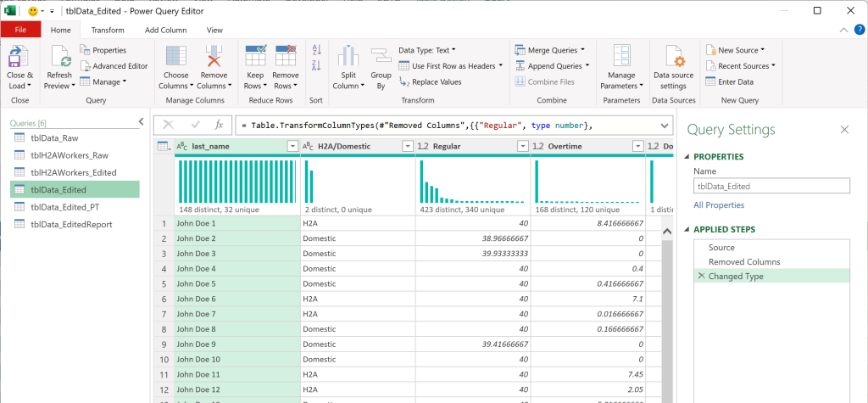Click the Remove Columns icon
This screenshot has width=868, height=403.
pyautogui.click(x=214, y=57)
